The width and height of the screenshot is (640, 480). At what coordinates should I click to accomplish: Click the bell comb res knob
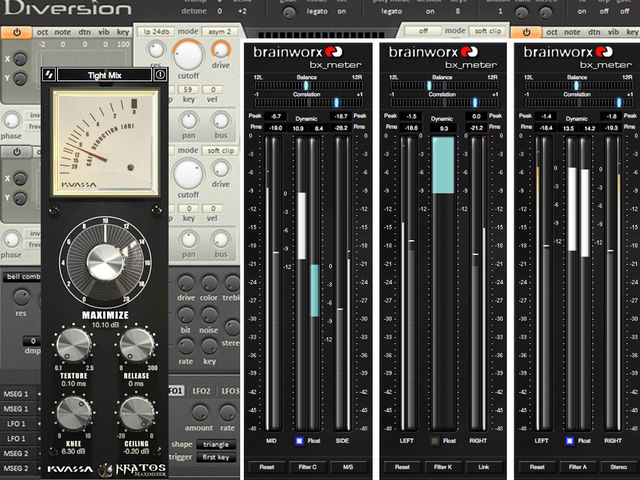click(21, 297)
